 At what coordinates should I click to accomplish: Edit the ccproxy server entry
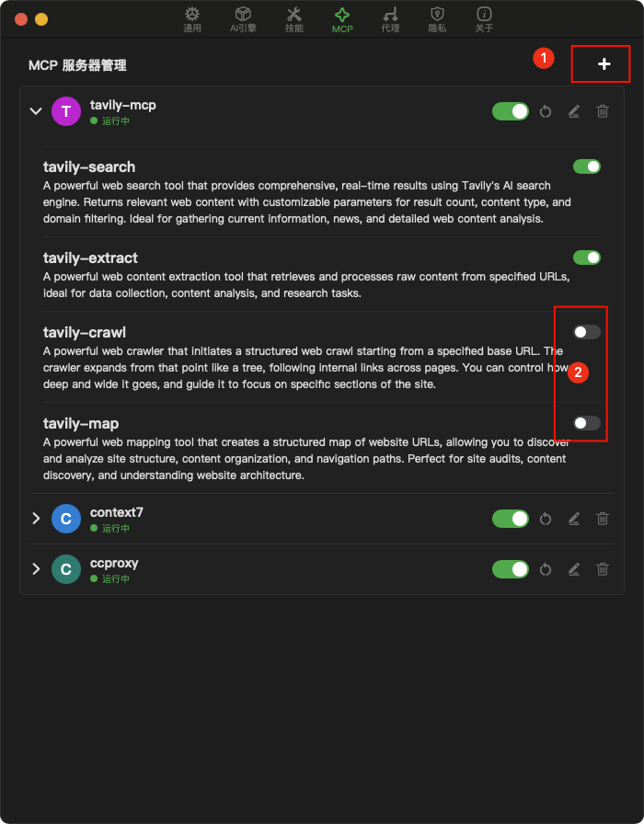coord(573,569)
